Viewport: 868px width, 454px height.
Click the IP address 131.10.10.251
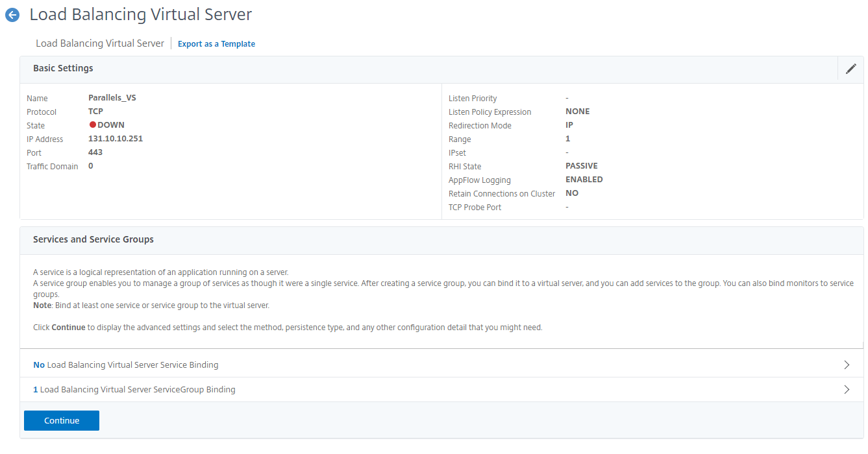click(115, 139)
